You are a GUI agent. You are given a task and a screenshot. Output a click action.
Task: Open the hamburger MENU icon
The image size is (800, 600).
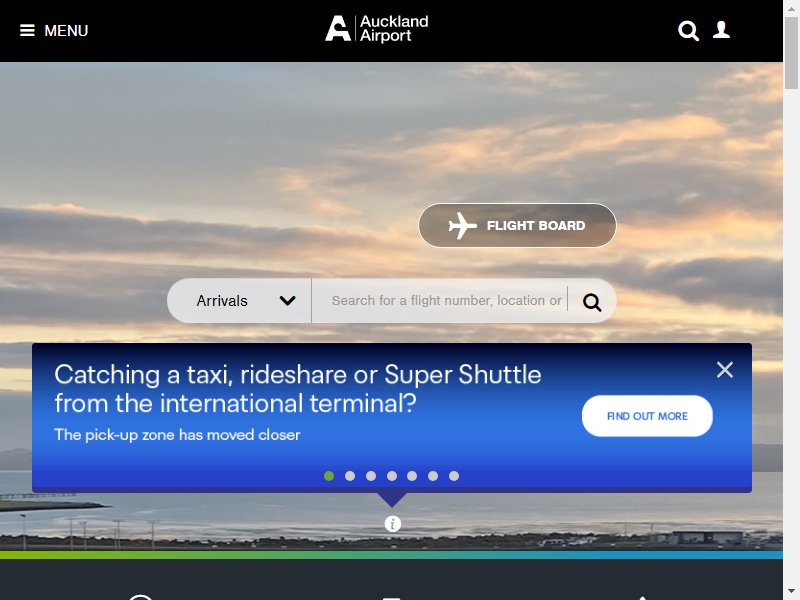[27, 31]
